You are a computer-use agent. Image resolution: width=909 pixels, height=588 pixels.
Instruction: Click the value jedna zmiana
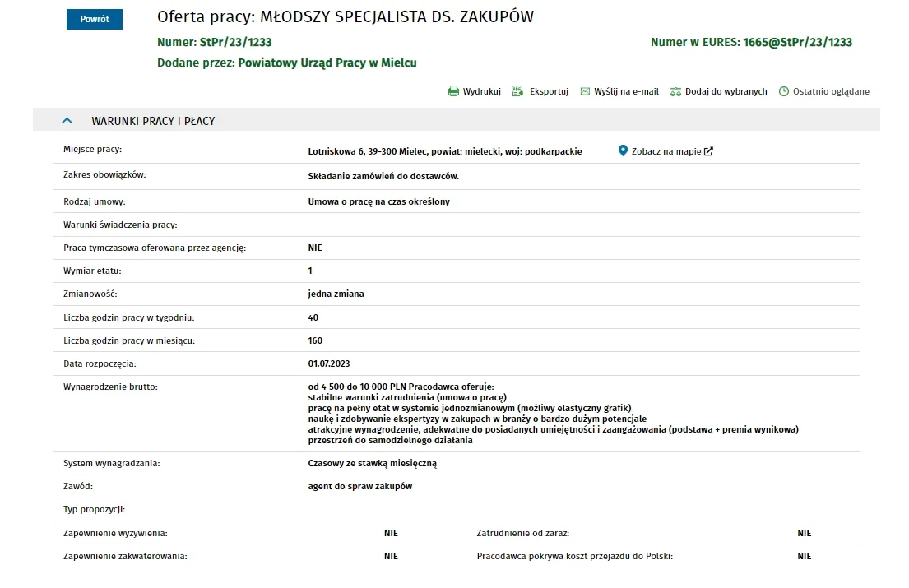(x=336, y=294)
